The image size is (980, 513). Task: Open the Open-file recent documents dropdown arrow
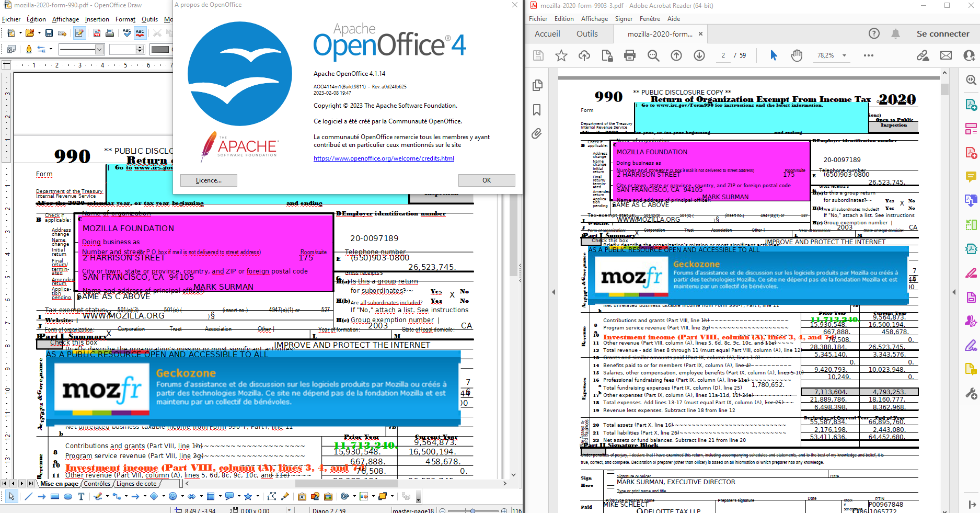coord(39,33)
